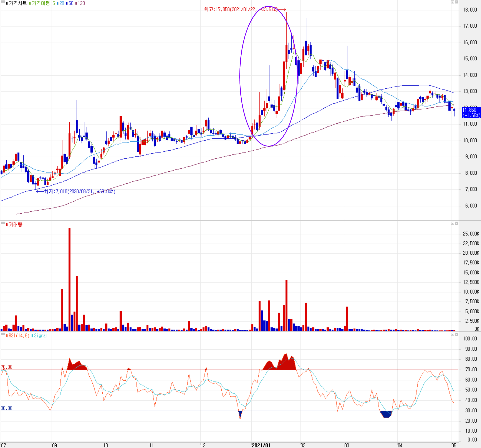Click the 18,000 price axis label
The height and width of the screenshot is (448, 481).
(470, 10)
